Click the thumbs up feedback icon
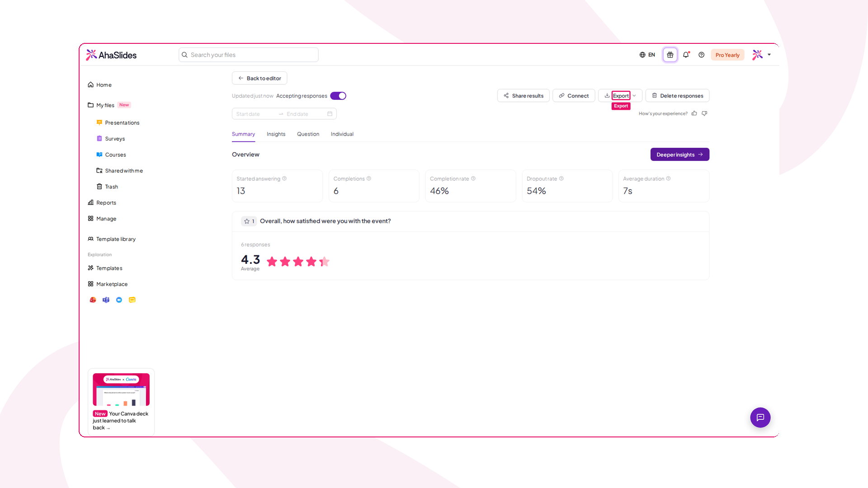 [x=694, y=113]
